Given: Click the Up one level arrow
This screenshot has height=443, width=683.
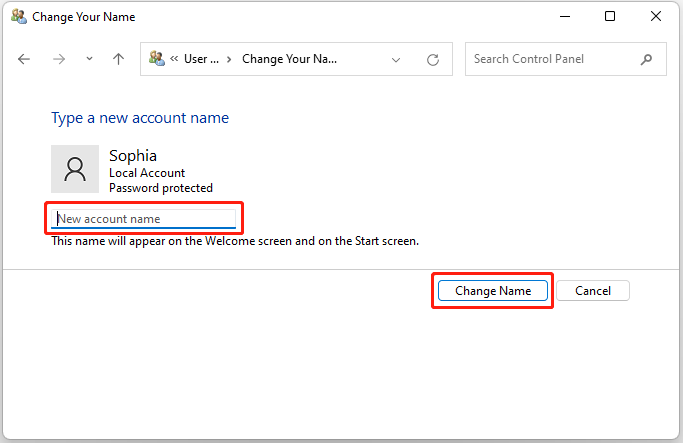Looking at the screenshot, I should [118, 60].
